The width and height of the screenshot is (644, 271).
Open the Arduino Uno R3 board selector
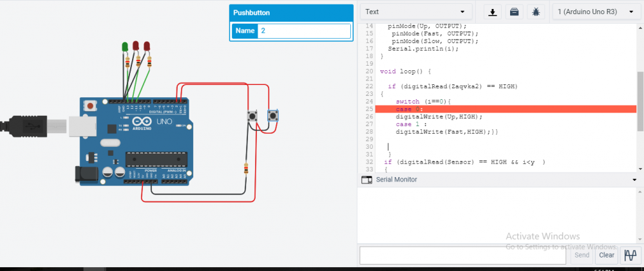click(x=596, y=12)
